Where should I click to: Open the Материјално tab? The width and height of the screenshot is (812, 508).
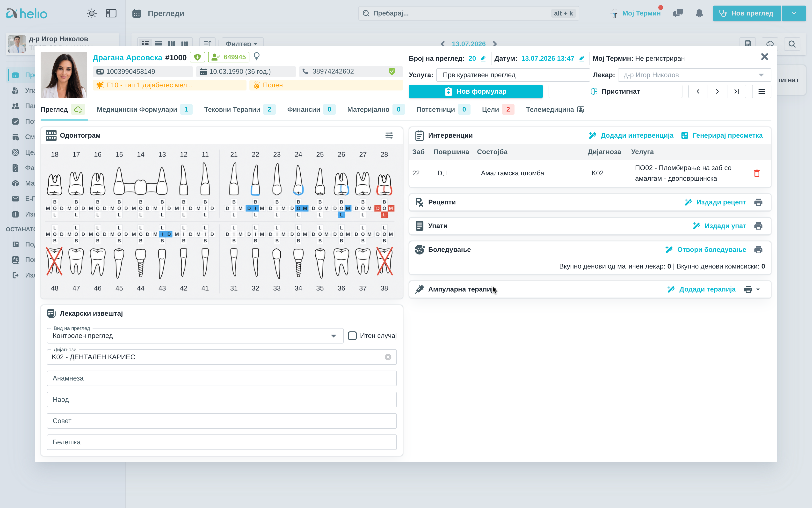pyautogui.click(x=376, y=110)
